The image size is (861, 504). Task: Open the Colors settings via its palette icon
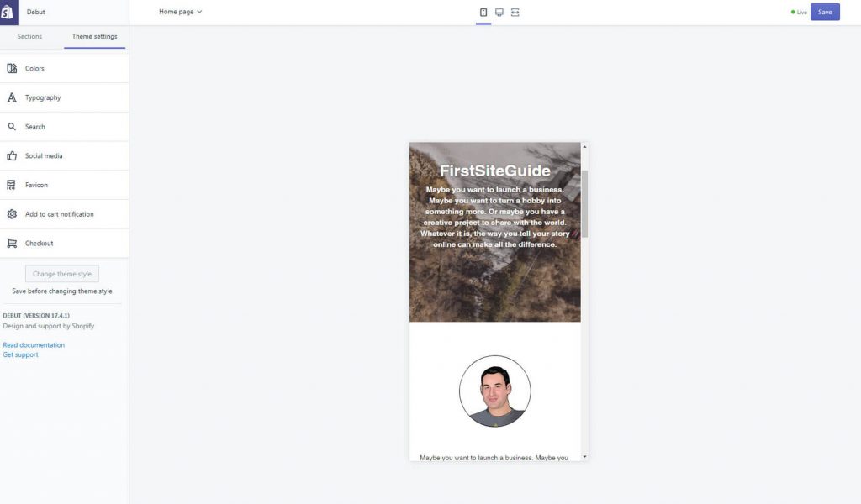[x=12, y=68]
